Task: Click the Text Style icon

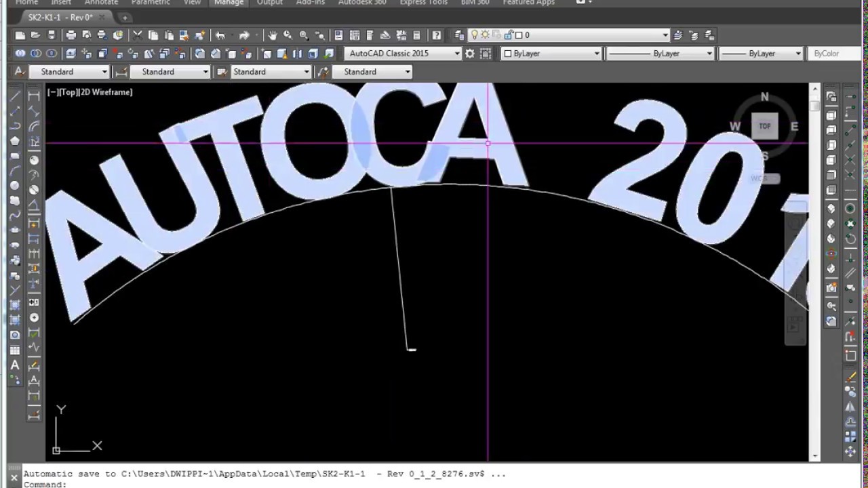Action: pyautogui.click(x=19, y=72)
